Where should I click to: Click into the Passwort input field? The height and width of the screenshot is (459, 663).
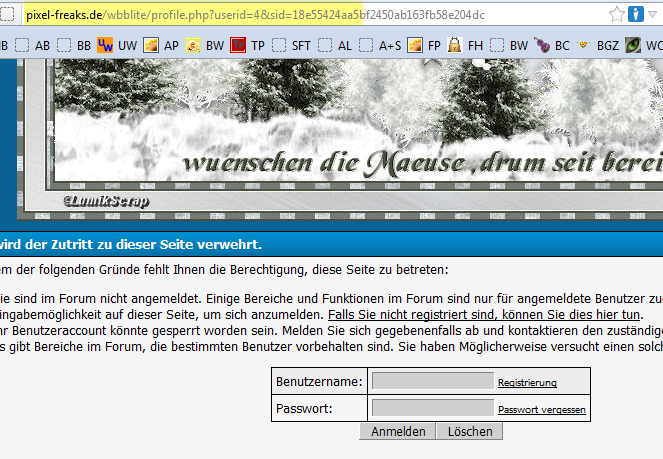tap(433, 408)
